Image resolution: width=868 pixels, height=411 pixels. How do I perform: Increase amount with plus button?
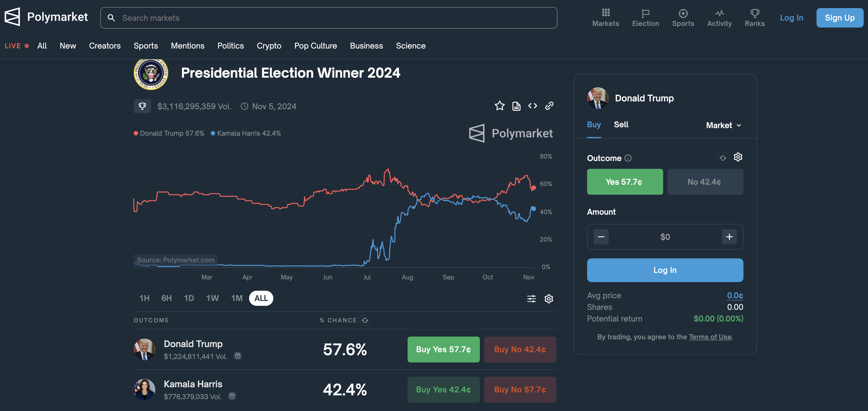729,237
